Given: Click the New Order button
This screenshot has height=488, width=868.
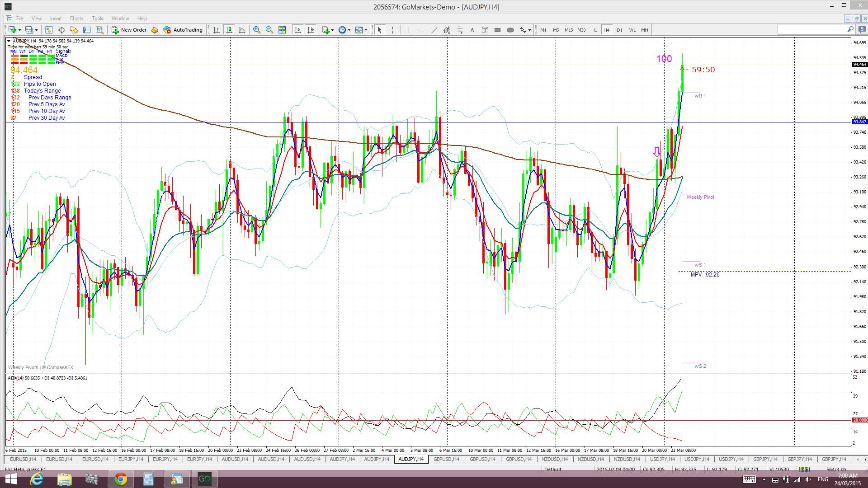Looking at the screenshot, I should pyautogui.click(x=129, y=30).
